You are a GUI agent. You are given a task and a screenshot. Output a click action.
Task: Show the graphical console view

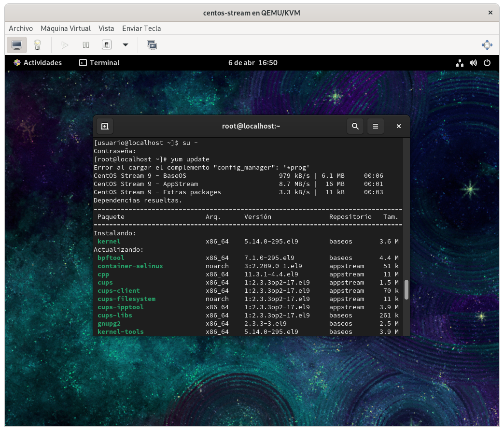coord(17,45)
